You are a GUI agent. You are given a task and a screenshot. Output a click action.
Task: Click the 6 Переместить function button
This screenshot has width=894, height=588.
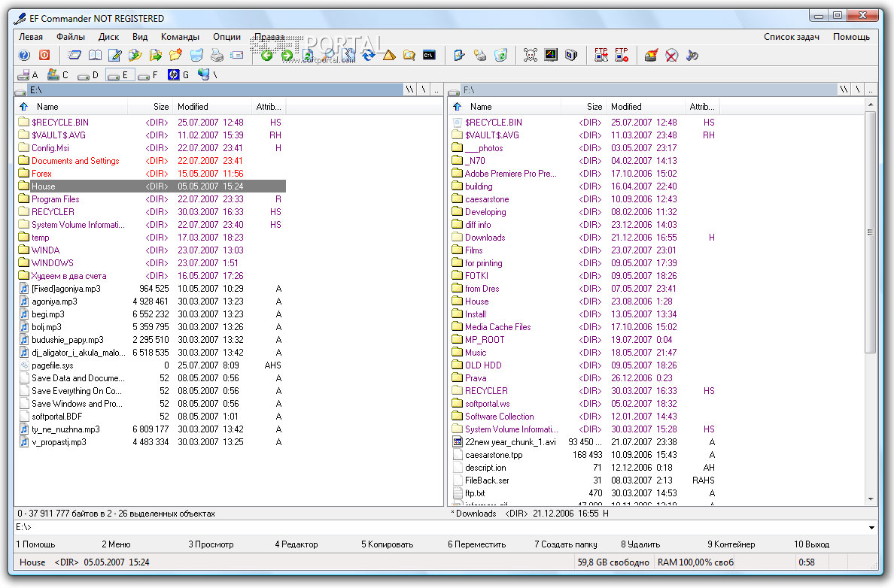476,544
